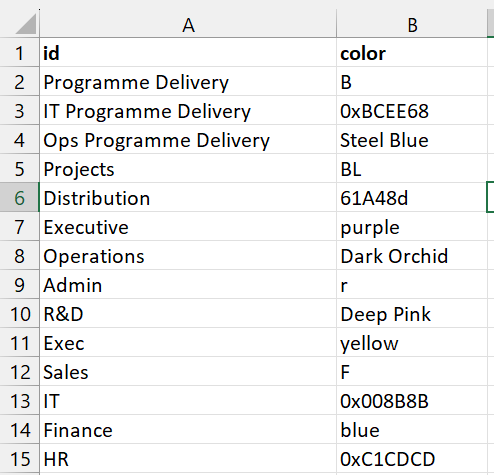Select the 'Sales' cell
This screenshot has height=475, width=494.
[188, 371]
